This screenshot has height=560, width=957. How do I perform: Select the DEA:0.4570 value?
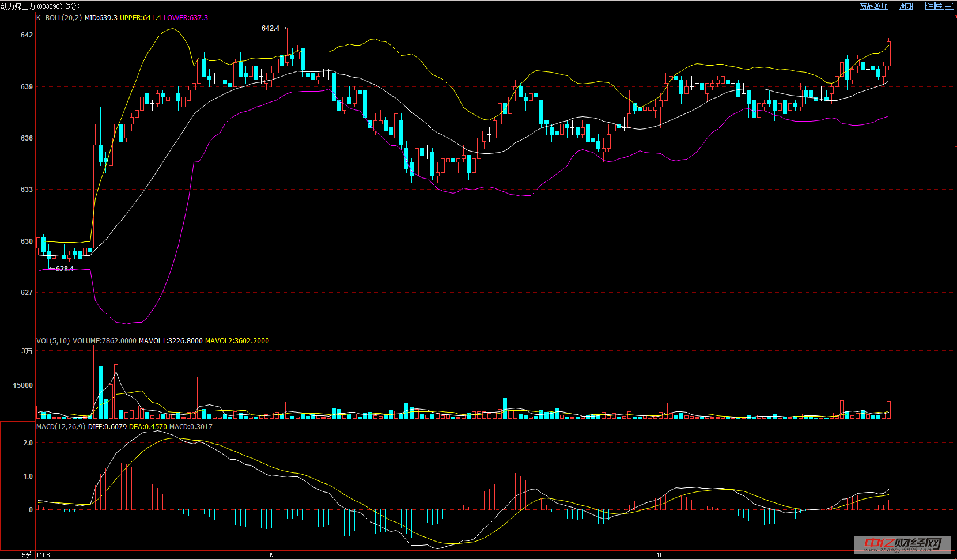(148, 427)
